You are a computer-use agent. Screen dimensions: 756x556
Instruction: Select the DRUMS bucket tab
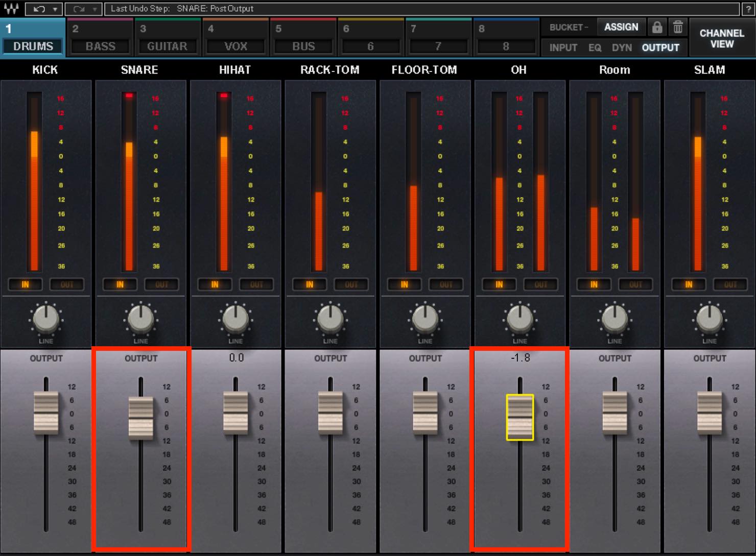(x=33, y=38)
